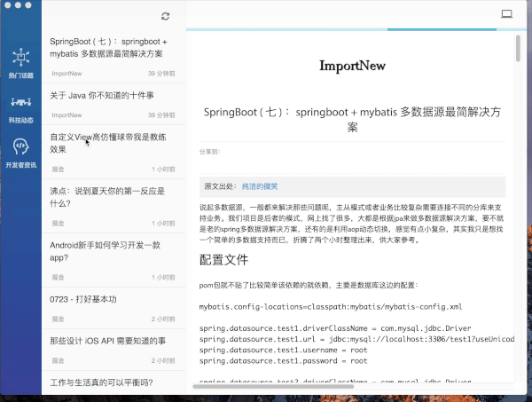Click the vertical scrollbar of the article pane
Screen dimensions: 532x402
click(x=518, y=48)
